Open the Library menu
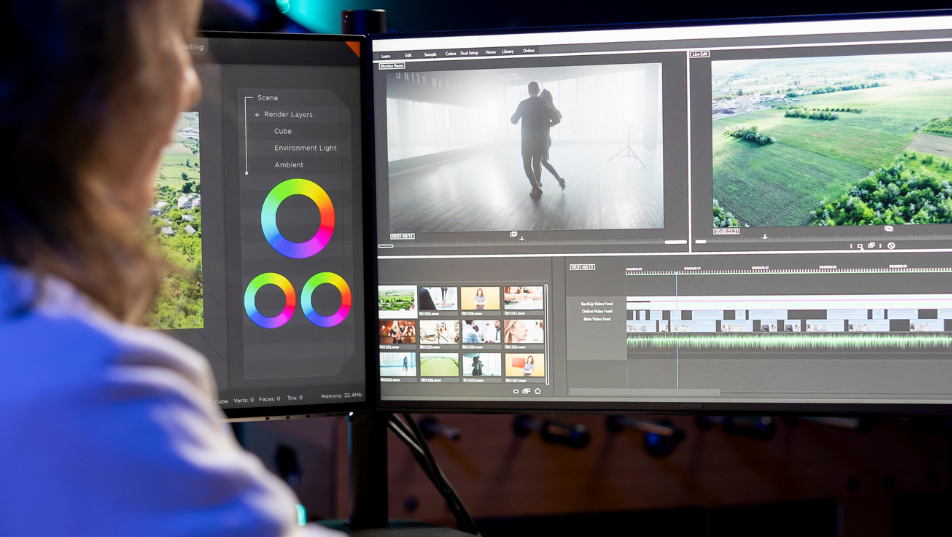The width and height of the screenshot is (952, 537). (508, 52)
